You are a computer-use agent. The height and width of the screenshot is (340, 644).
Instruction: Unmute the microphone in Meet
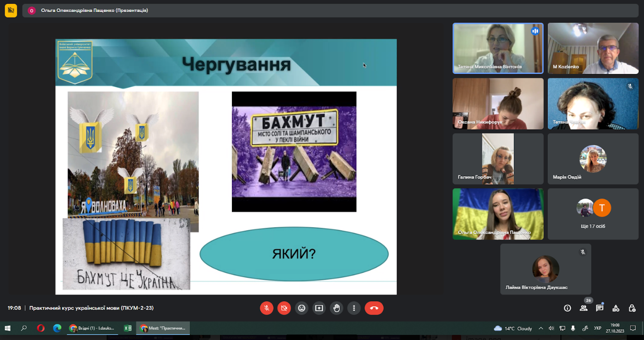266,308
